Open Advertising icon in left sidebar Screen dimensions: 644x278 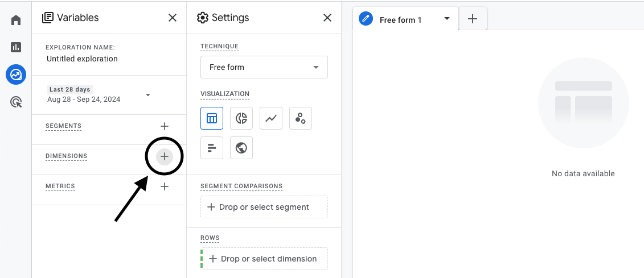click(x=16, y=102)
